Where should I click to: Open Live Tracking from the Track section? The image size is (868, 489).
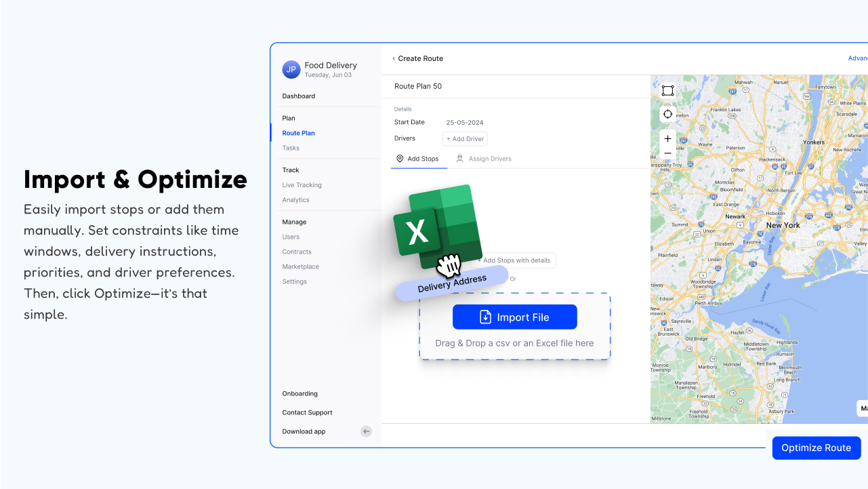pyautogui.click(x=302, y=184)
